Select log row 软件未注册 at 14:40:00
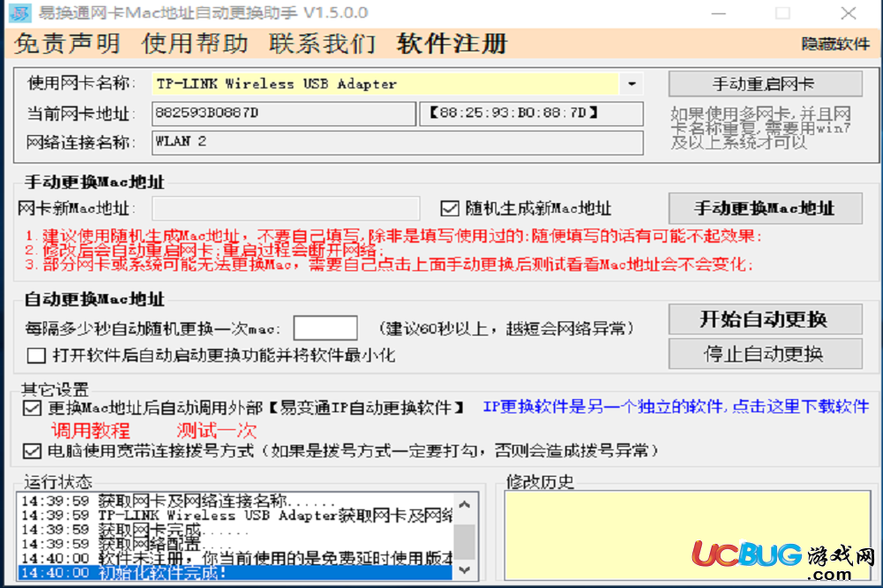This screenshot has height=588, width=883. pyautogui.click(x=236, y=558)
